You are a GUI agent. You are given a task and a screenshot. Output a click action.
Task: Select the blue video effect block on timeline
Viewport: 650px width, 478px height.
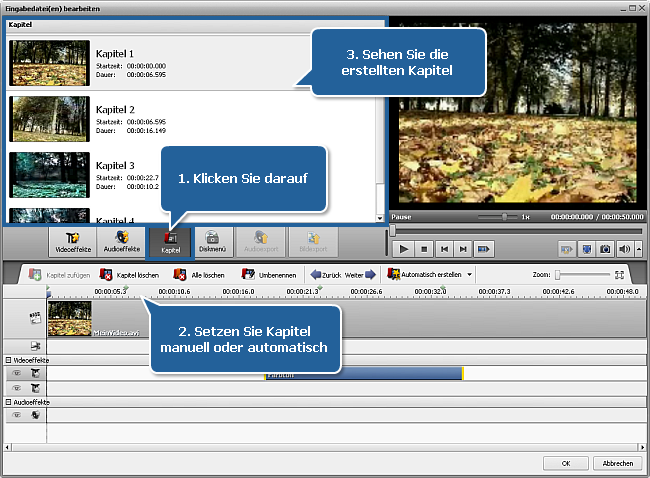coord(364,373)
